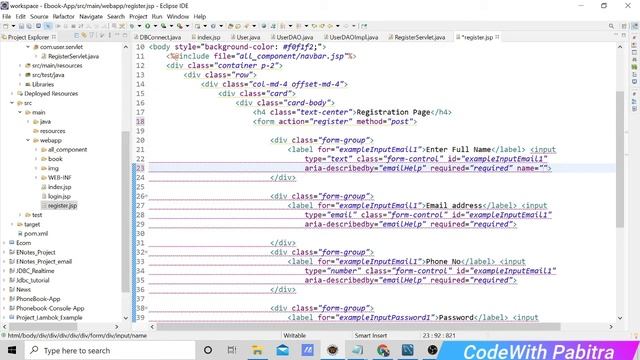Maximize the editor area
The height and width of the screenshot is (360, 640).
623,36
